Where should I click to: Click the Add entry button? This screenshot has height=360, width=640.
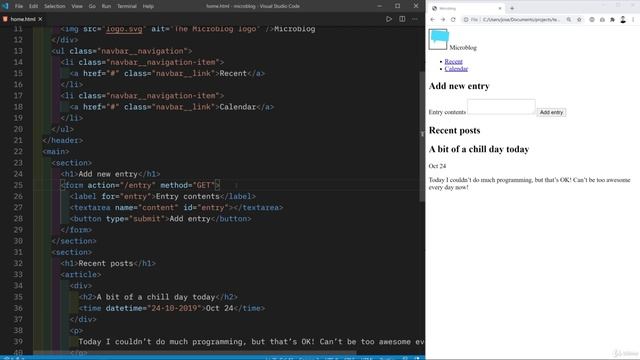551,112
